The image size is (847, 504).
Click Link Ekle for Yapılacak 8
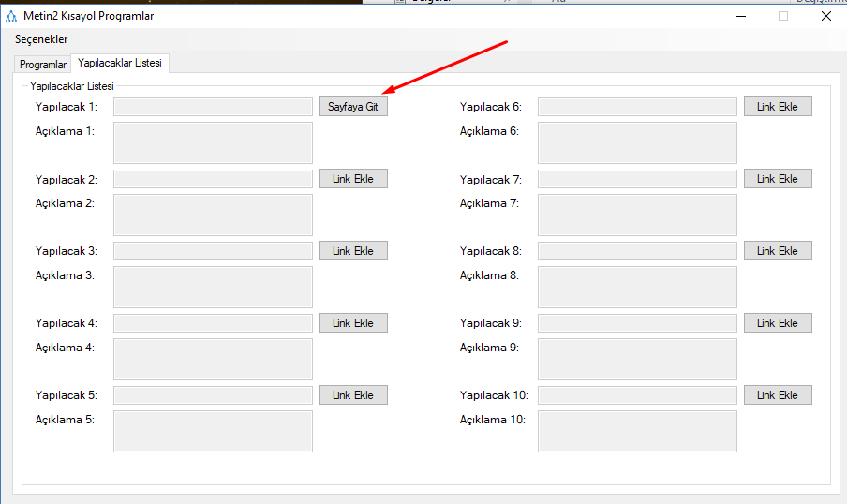(x=778, y=251)
